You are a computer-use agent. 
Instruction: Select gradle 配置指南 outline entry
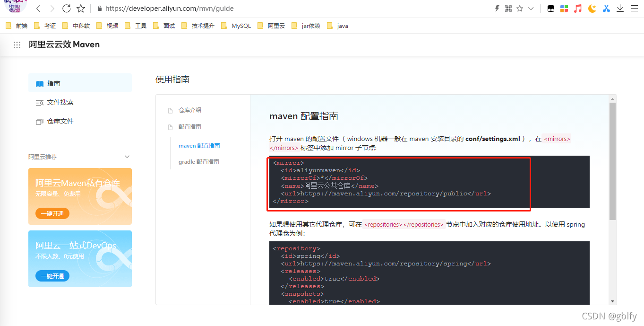(x=199, y=162)
